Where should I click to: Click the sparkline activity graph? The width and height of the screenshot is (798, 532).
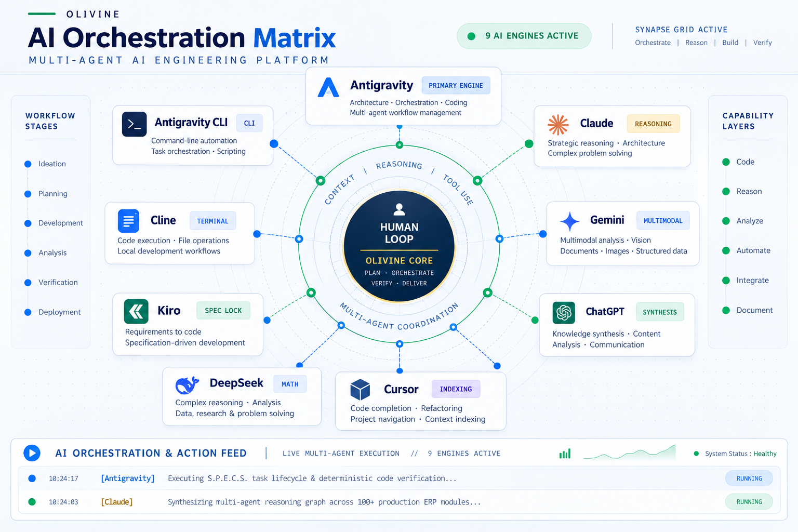coord(630,453)
